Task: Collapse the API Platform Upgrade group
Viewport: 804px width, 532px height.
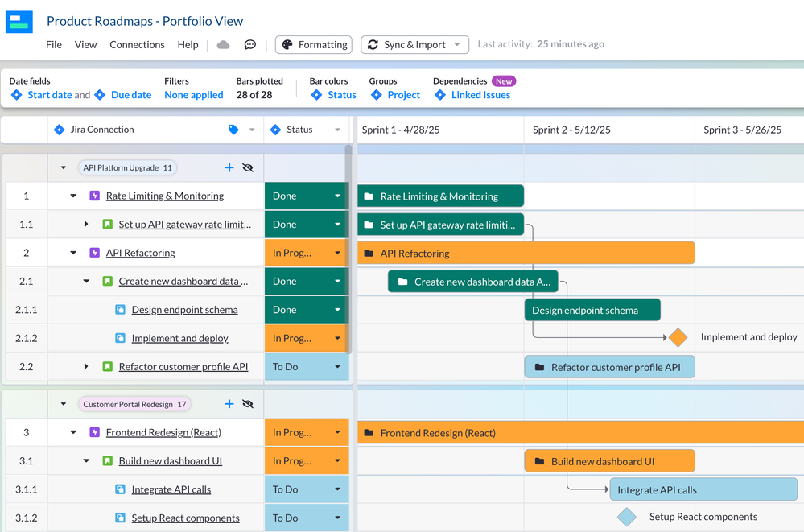Action: (x=63, y=167)
